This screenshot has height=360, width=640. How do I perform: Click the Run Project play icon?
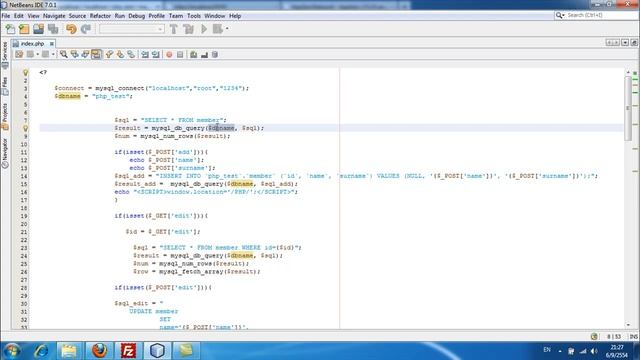[204, 29]
